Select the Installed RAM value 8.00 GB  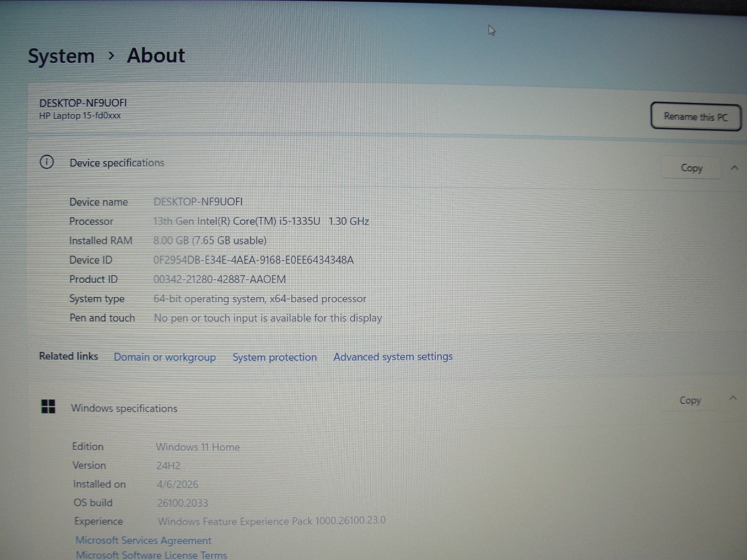click(x=210, y=241)
